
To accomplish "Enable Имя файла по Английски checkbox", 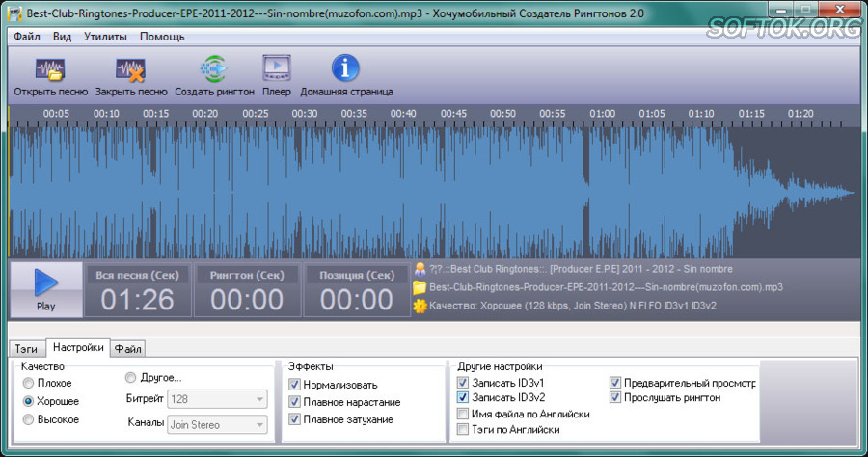I will 463,414.
